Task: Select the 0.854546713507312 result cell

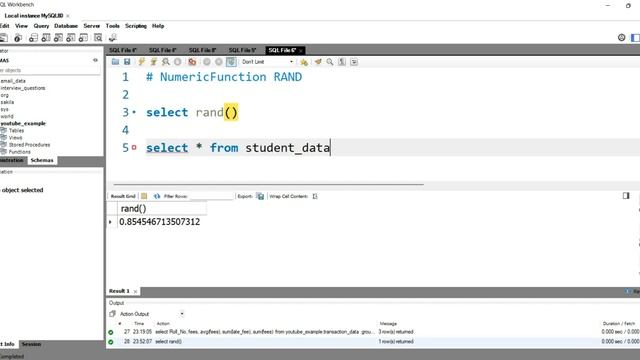Action: coord(160,222)
